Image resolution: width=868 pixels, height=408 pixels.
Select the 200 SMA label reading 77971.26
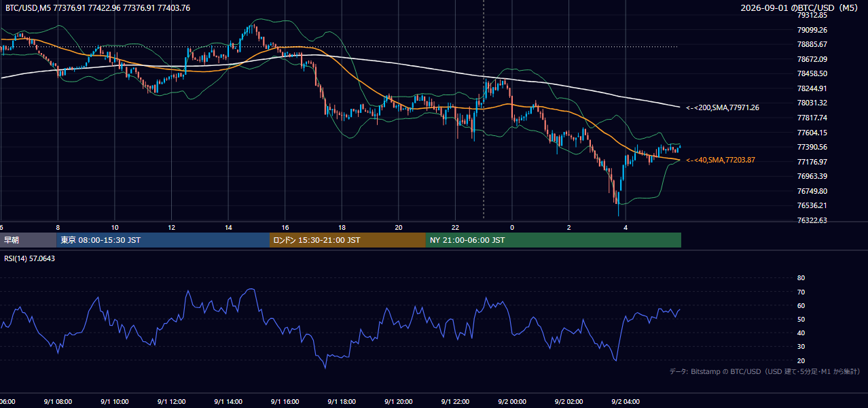point(723,107)
